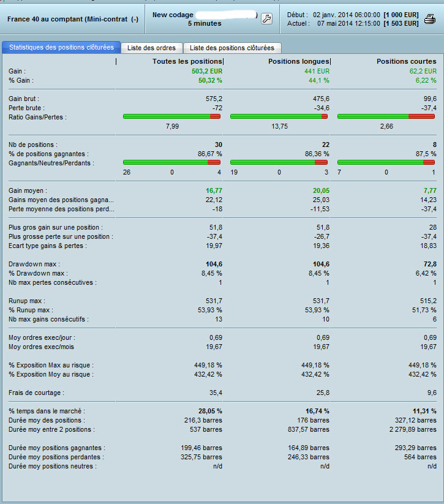Click the Toutes les positions column header
This screenshot has height=504, width=444.
pyautogui.click(x=187, y=61)
